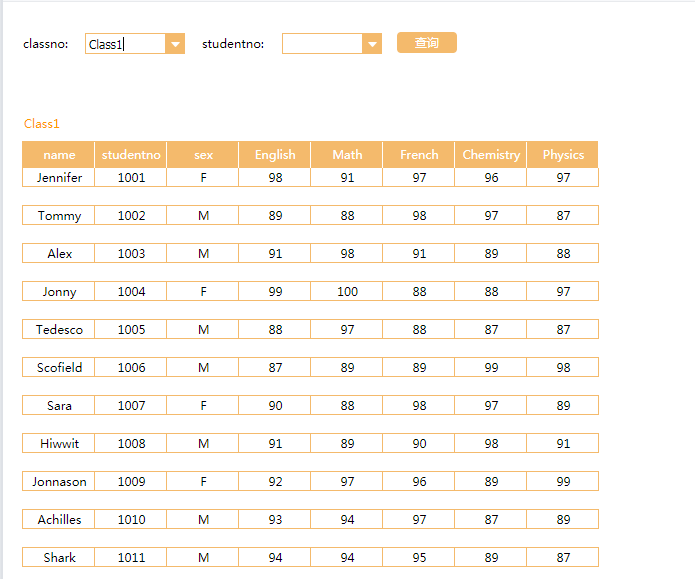Click the orange 查询 query button
Viewport: 695px width, 579px height.
(427, 43)
